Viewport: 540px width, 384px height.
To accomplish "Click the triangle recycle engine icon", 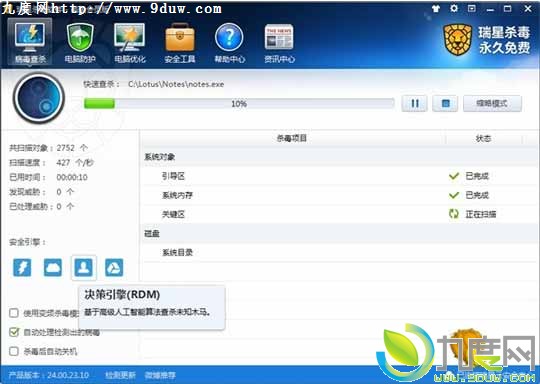I will click(x=114, y=267).
